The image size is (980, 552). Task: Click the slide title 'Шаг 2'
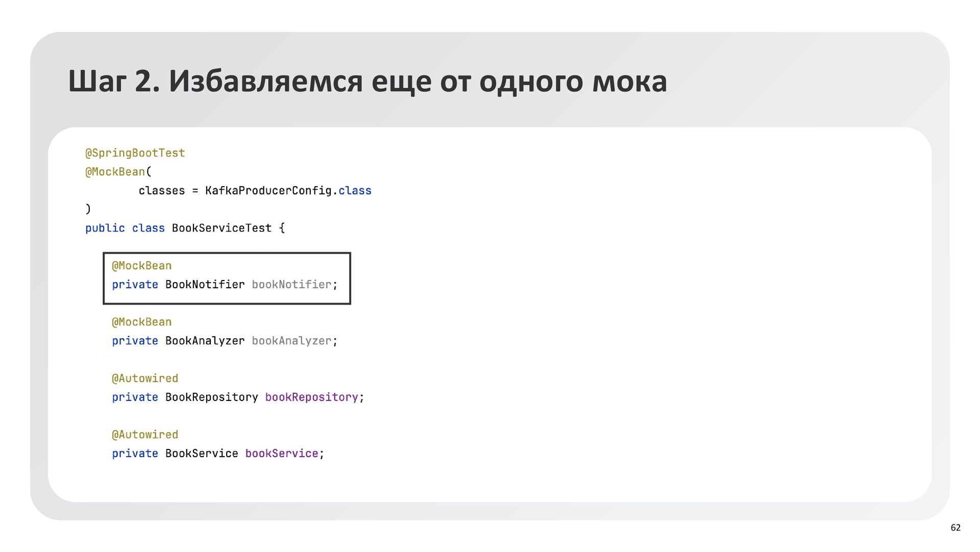[x=367, y=81]
